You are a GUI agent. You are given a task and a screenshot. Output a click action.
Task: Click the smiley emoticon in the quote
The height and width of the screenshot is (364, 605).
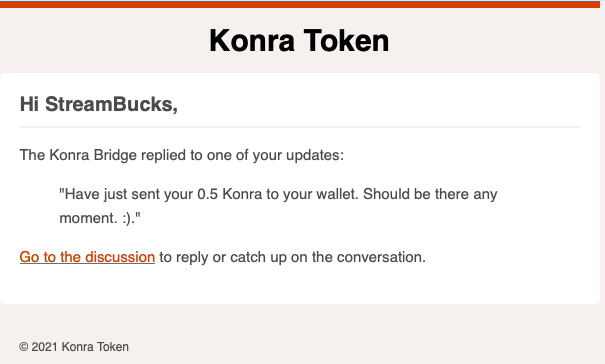(127, 218)
